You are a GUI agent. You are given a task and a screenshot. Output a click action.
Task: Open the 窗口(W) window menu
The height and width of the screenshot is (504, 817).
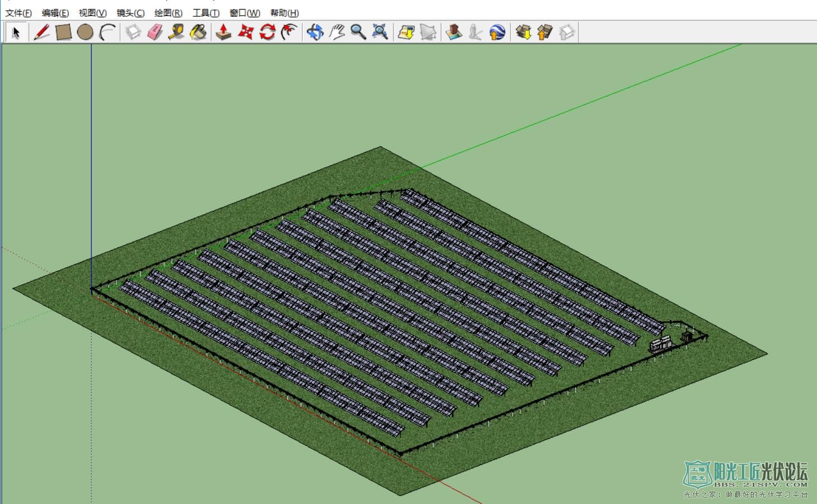tap(245, 13)
